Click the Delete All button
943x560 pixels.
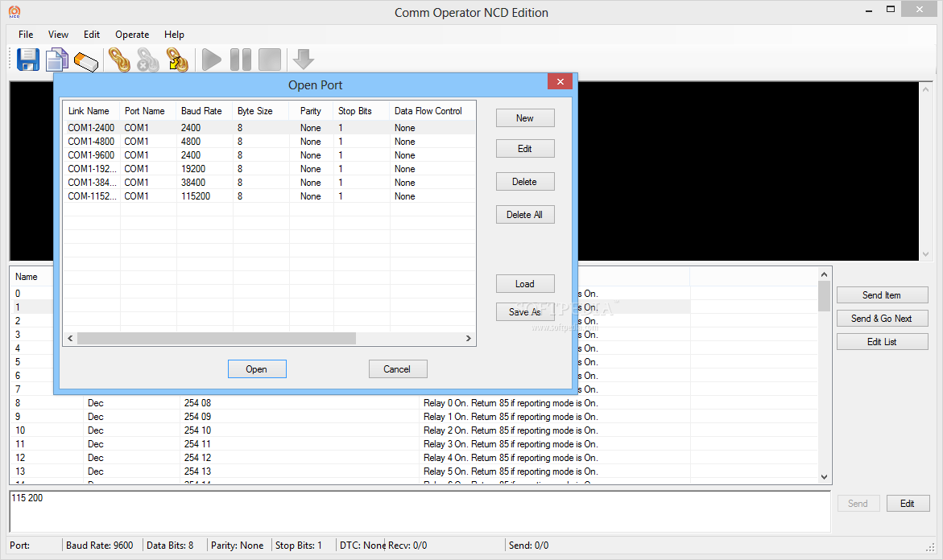(x=525, y=215)
